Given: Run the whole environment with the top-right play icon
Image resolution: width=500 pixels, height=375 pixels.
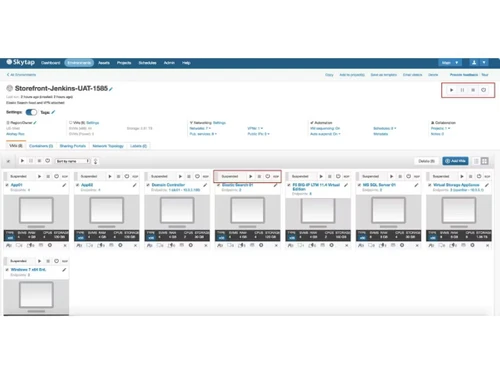Looking at the screenshot, I should coord(451,90).
